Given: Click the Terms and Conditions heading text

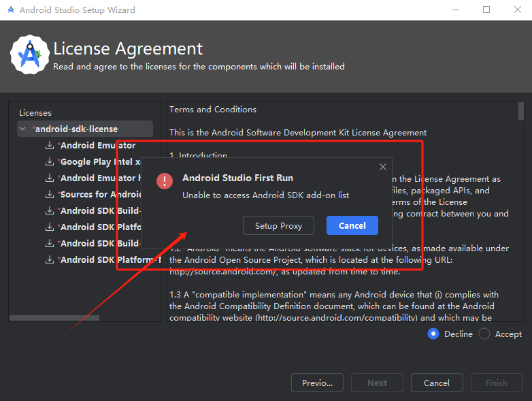Looking at the screenshot, I should tap(213, 110).
